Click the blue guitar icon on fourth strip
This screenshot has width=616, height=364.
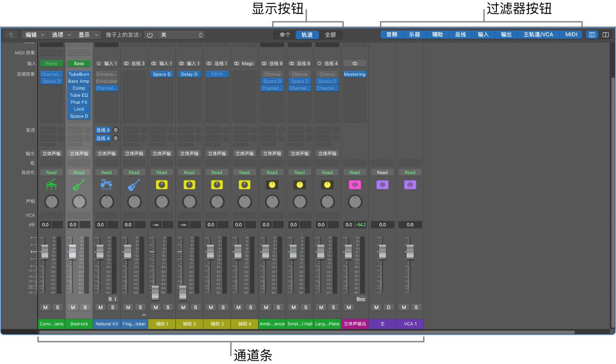[134, 185]
